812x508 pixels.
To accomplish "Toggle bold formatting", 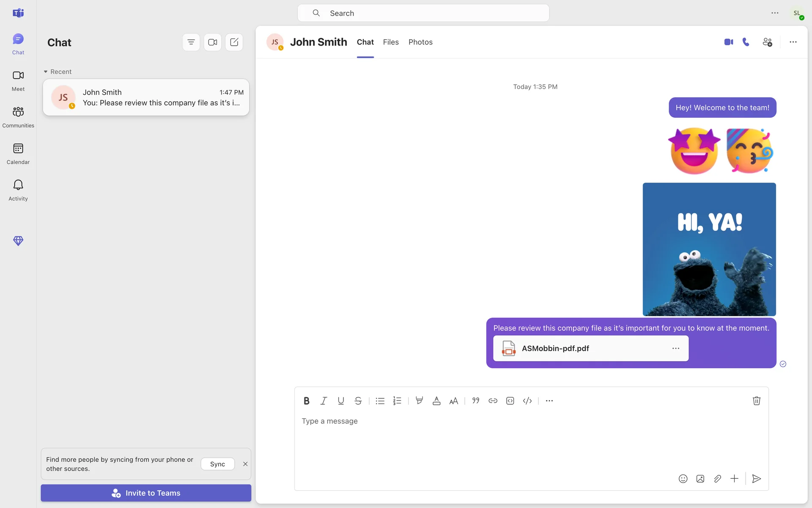I will pyautogui.click(x=307, y=401).
